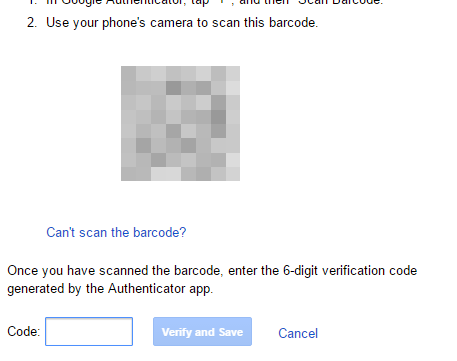The width and height of the screenshot is (457, 361).
Task: Open the "Can't scan the barcode?" link
Action: [116, 232]
